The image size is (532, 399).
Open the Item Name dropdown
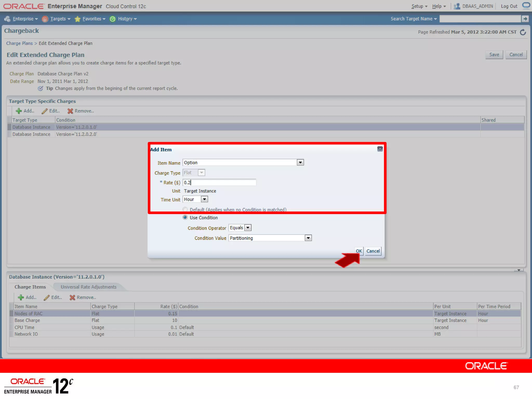[x=300, y=163]
